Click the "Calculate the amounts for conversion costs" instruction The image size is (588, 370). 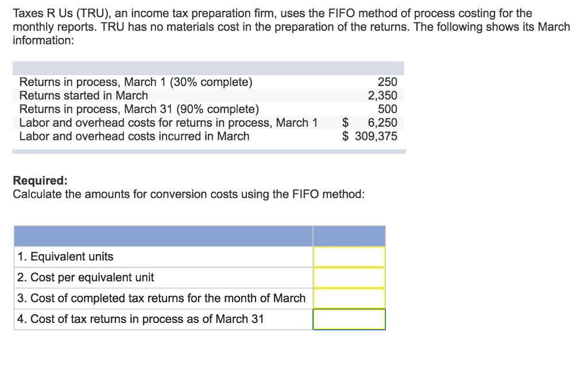pyautogui.click(x=188, y=194)
